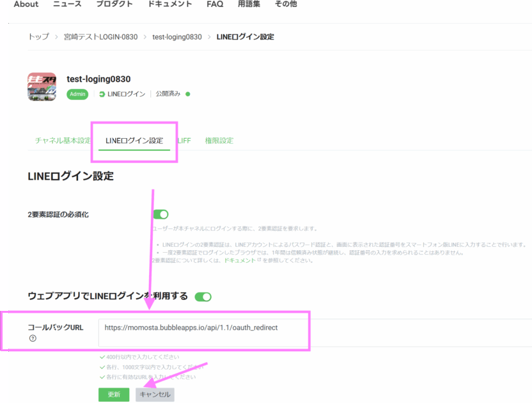Click the キャンセル button
Image resolution: width=532 pixels, height=403 pixels.
155,395
